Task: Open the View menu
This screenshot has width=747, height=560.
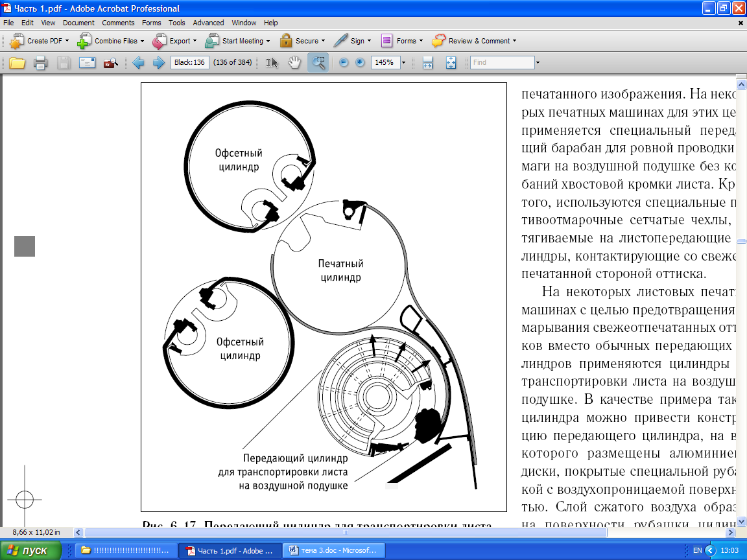Action: [48, 23]
